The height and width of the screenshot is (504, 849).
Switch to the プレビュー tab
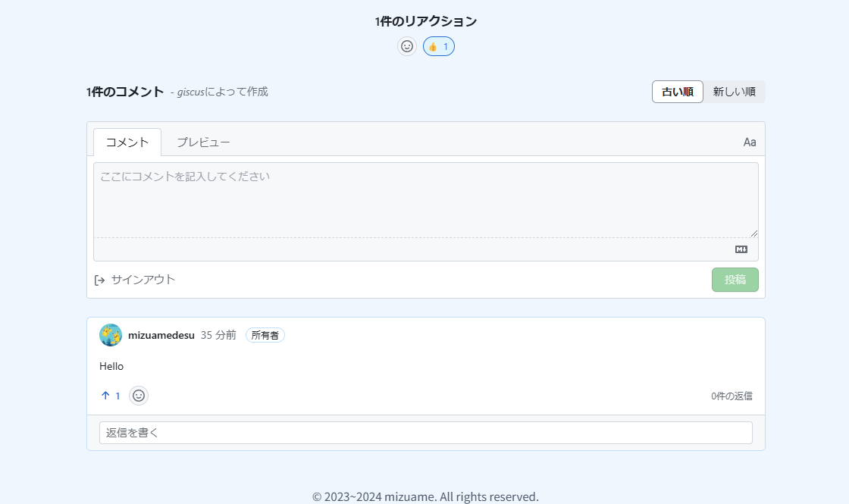click(x=203, y=142)
